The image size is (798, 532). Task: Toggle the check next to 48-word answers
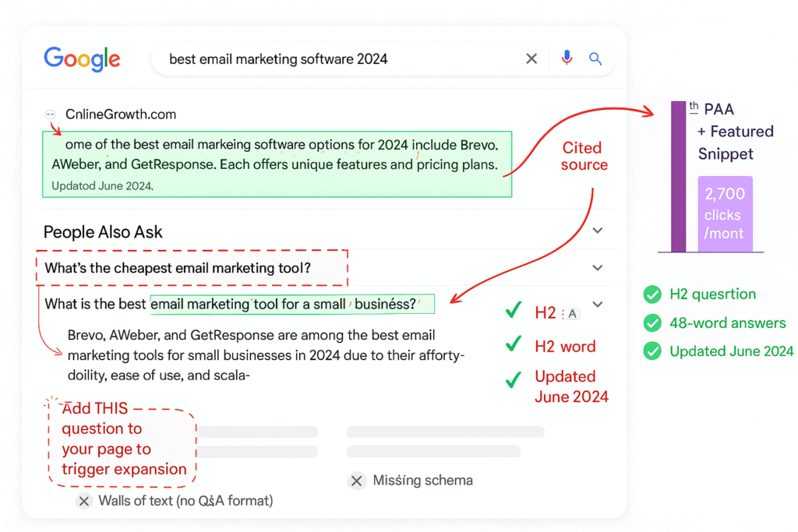tap(652, 322)
